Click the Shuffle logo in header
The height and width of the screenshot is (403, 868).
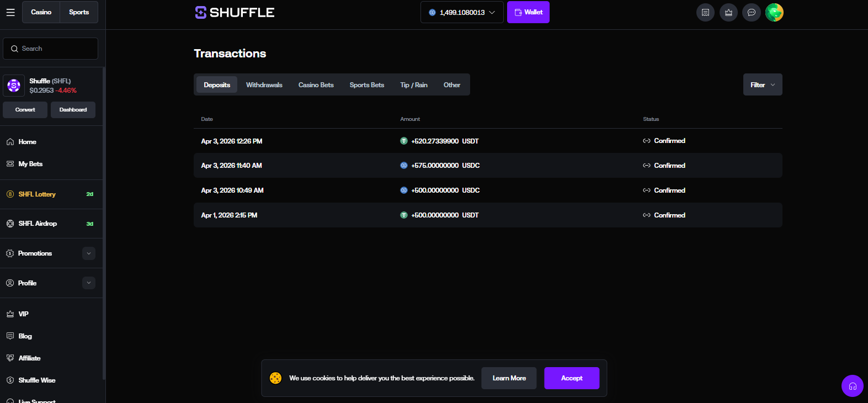(x=235, y=12)
